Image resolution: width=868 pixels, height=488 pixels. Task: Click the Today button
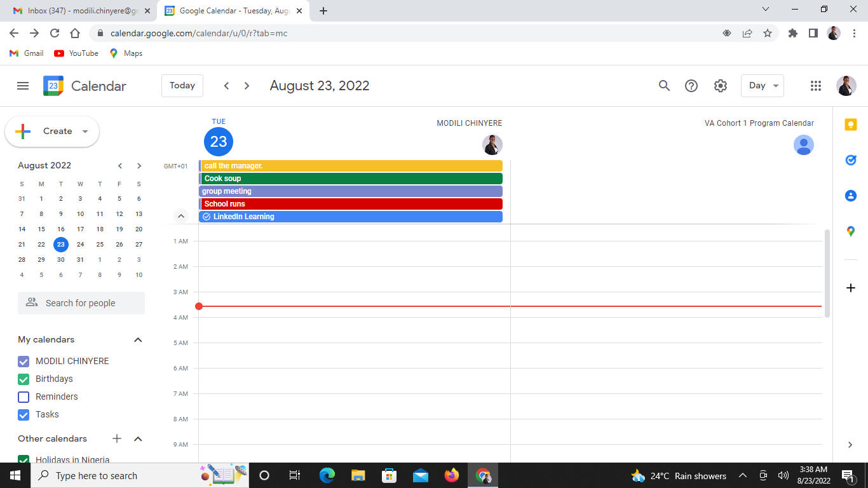click(182, 86)
